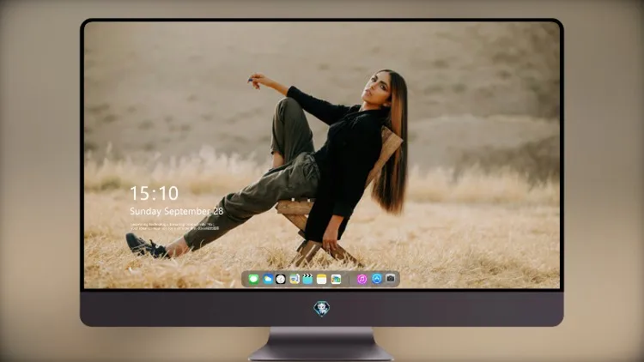Launch the clapperboard Videos app

[x=307, y=279]
